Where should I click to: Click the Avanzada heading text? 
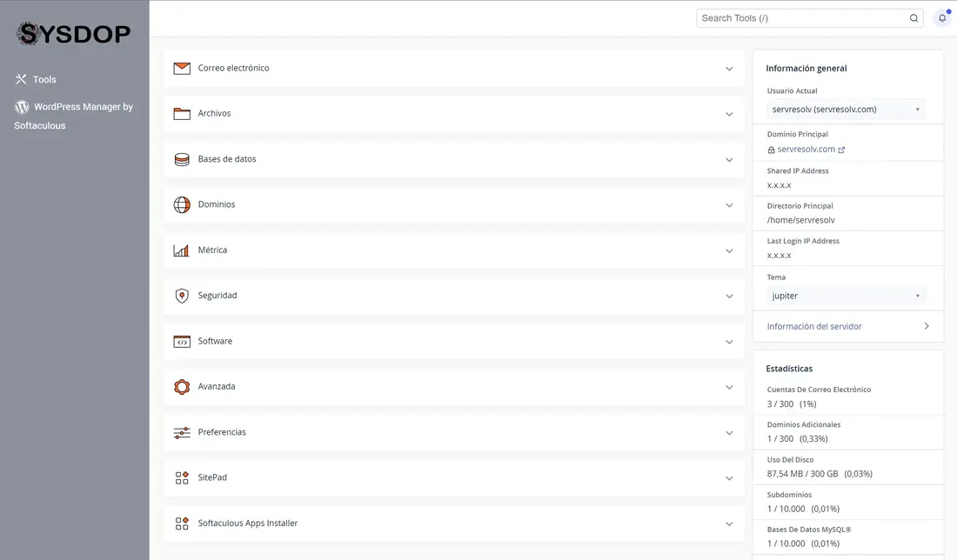[216, 387]
